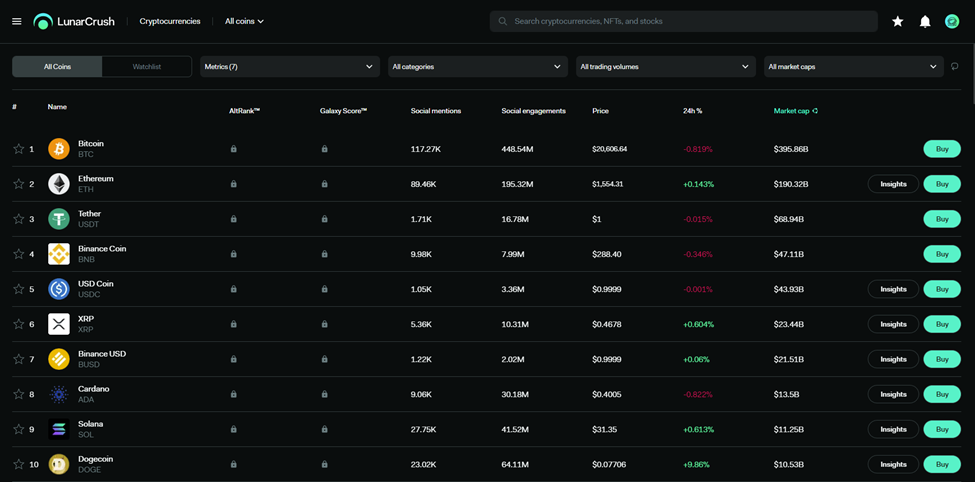Open the All market caps dropdown

[854, 67]
